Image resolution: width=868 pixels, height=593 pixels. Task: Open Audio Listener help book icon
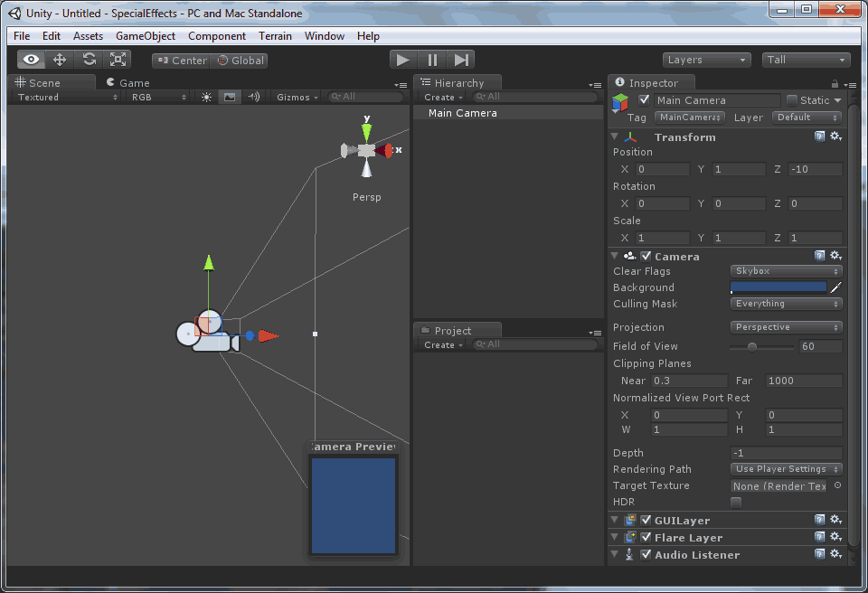point(820,554)
